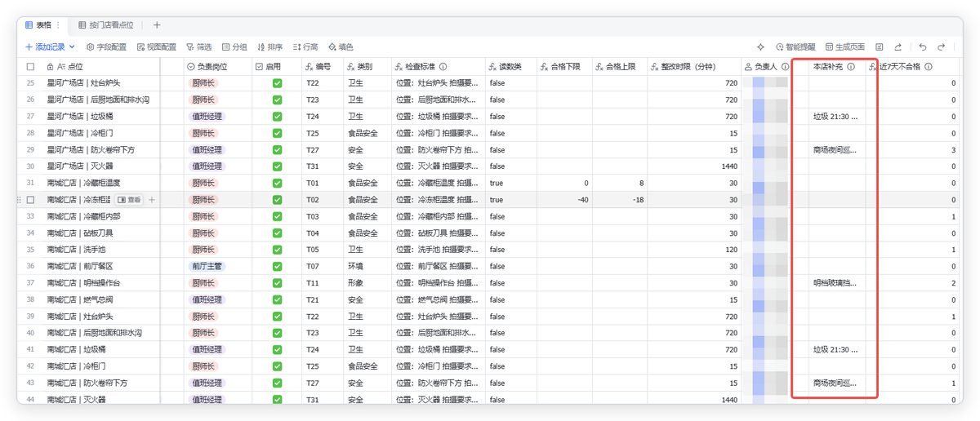Screen dimensions: 980x421
Task: Undo the last action
Action: pos(923,47)
